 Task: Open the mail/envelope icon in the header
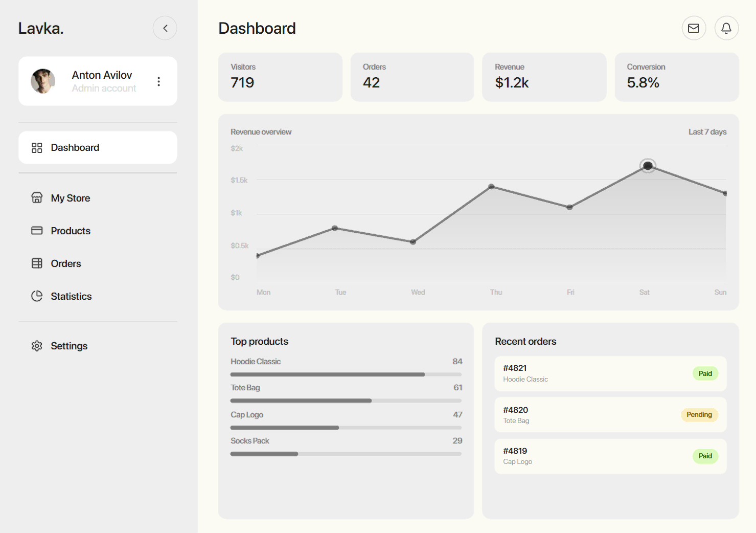coord(694,28)
